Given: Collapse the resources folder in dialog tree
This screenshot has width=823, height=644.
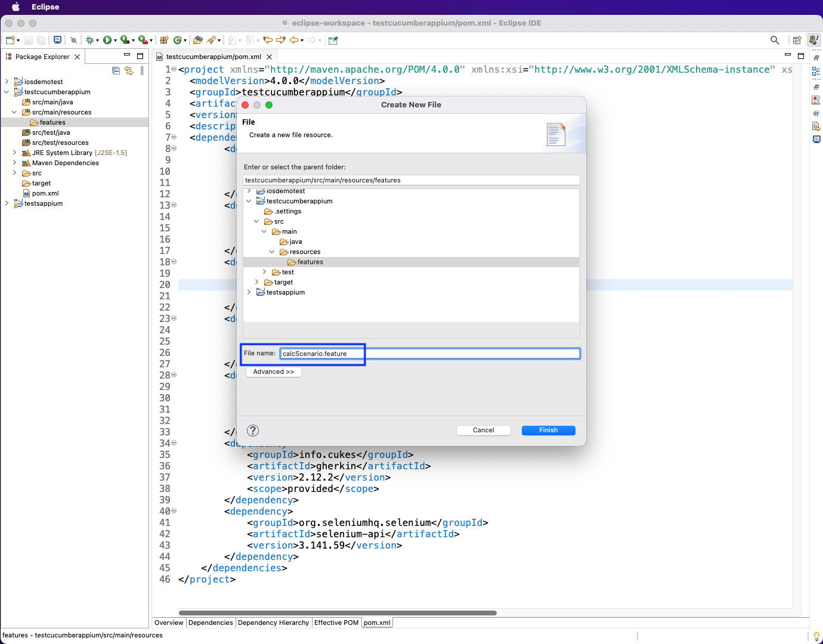Looking at the screenshot, I should [x=272, y=252].
